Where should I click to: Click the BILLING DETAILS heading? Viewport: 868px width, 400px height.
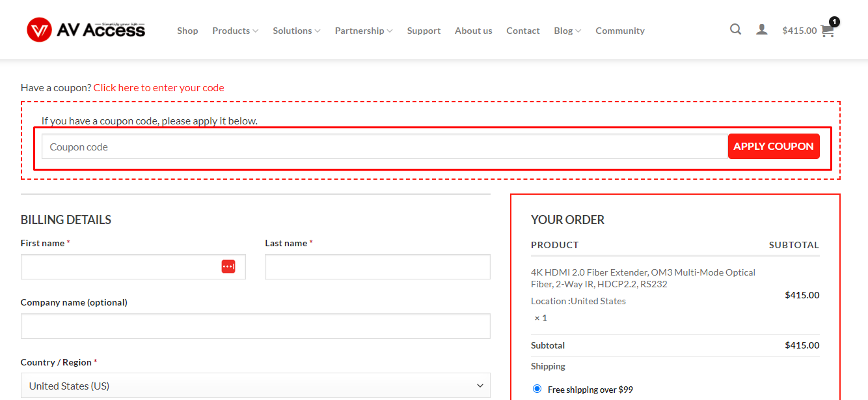pyautogui.click(x=66, y=220)
